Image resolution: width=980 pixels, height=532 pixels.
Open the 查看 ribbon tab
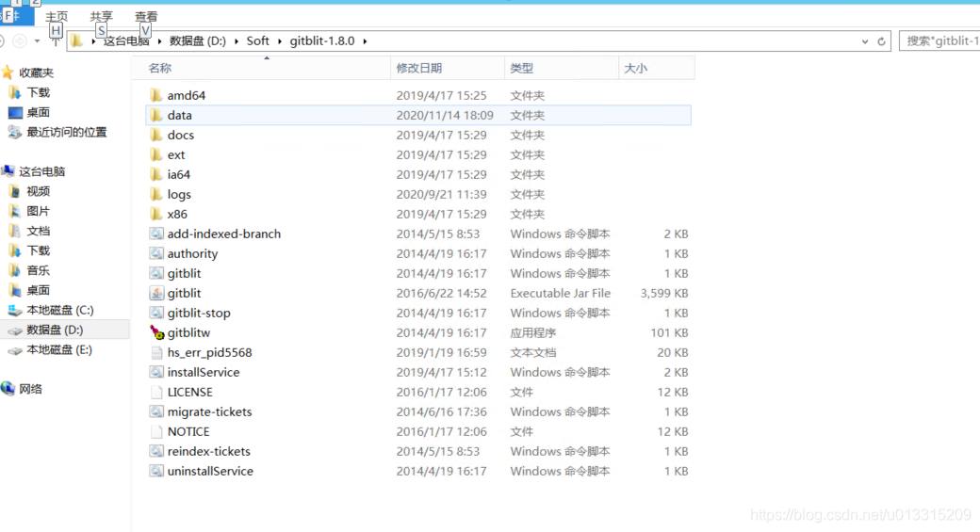pos(146,17)
